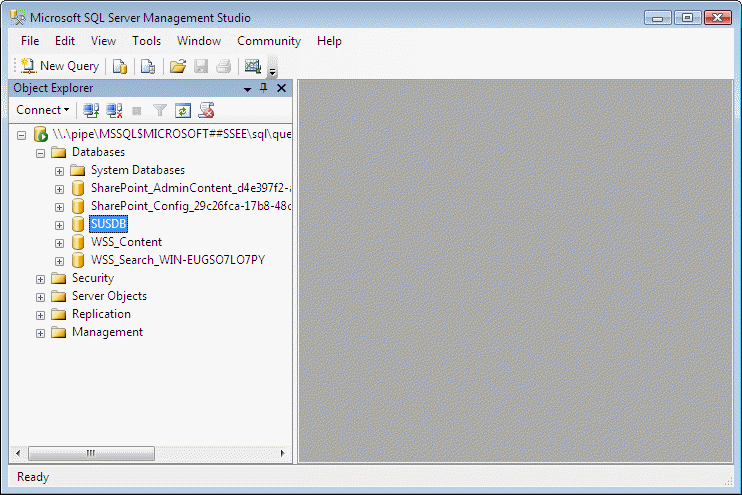Select the Replication tree item
Image resolution: width=742 pixels, height=495 pixels.
(101, 314)
